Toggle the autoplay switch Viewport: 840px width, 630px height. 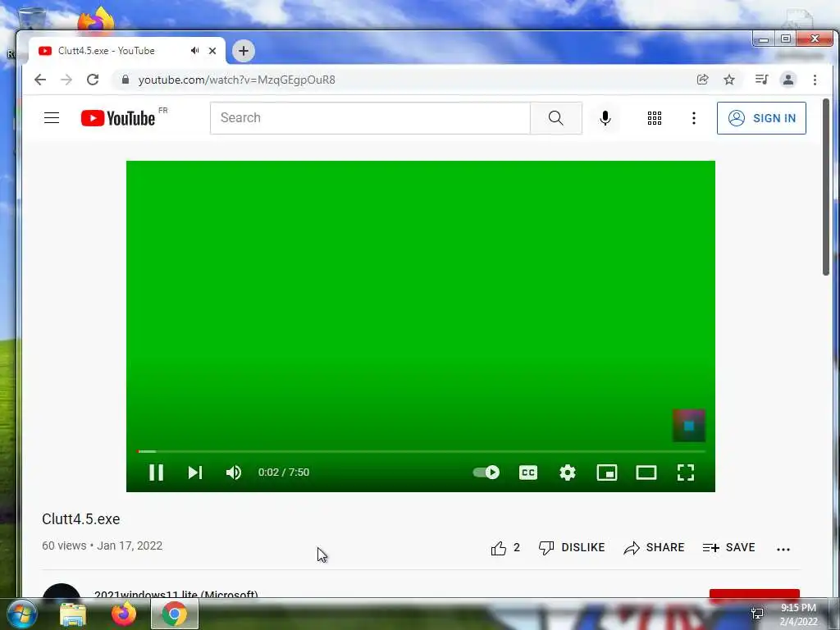(486, 472)
